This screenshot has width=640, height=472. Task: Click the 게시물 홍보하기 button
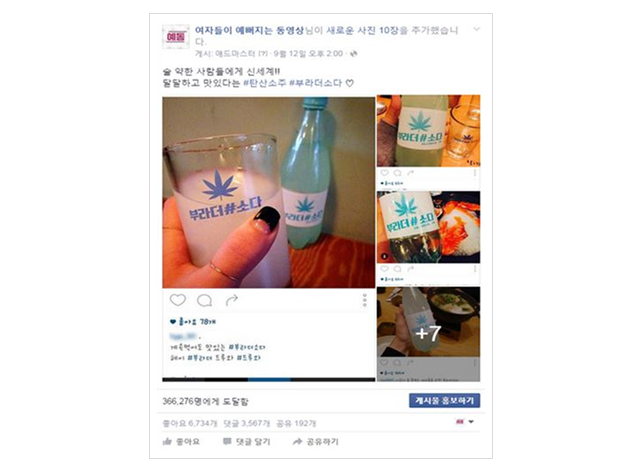(444, 401)
